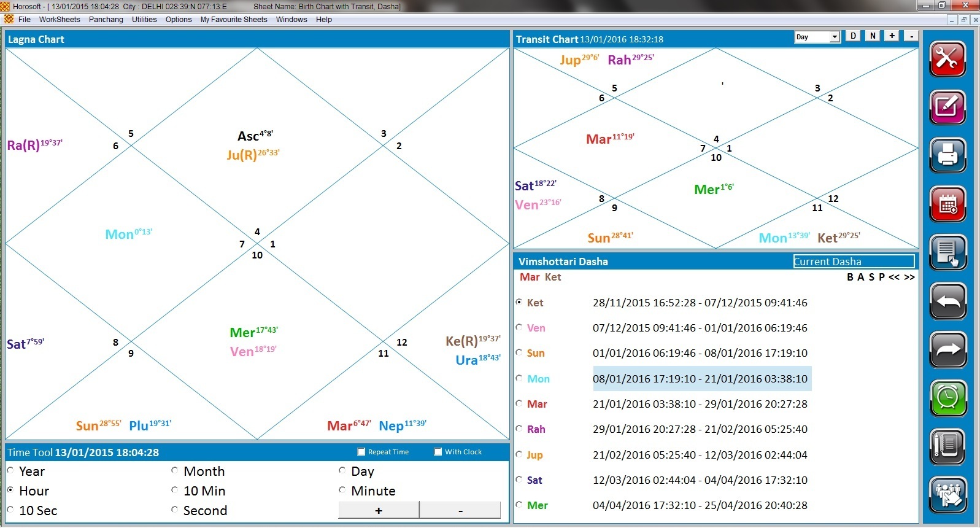980x528 pixels.
Task: Open the Current Dasha combo box
Action: (854, 262)
